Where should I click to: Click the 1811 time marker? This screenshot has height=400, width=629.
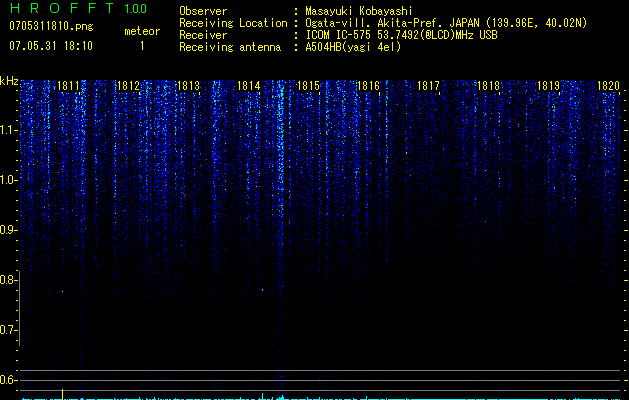click(x=68, y=86)
